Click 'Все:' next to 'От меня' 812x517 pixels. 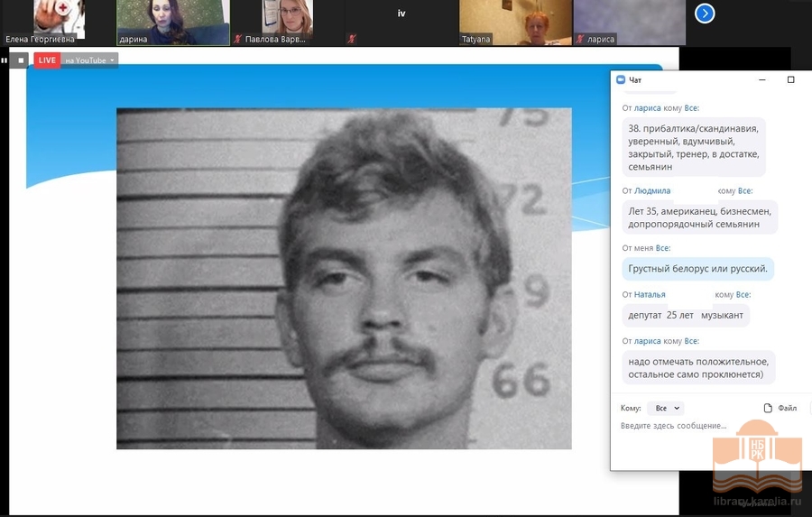click(x=663, y=248)
